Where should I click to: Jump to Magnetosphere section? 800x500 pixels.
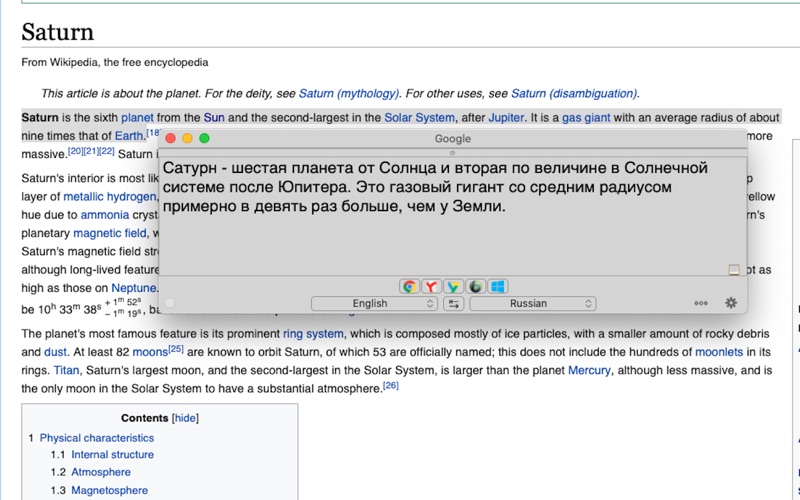110,491
